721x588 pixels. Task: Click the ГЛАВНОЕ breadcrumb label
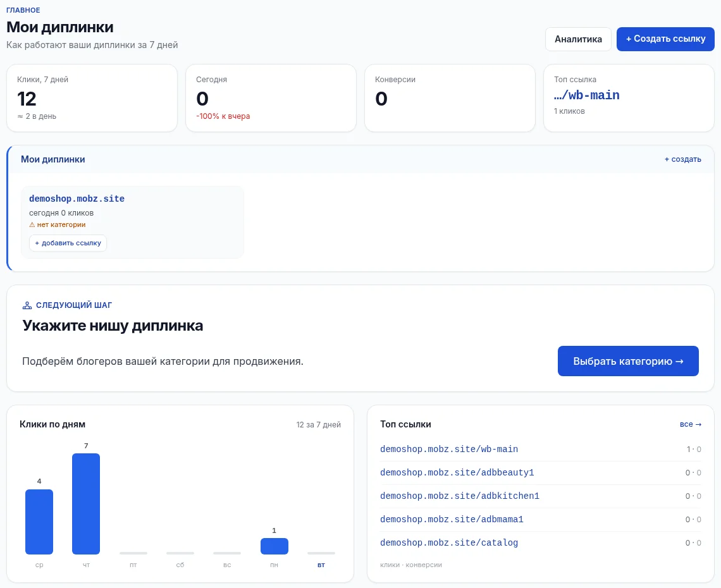(x=23, y=10)
